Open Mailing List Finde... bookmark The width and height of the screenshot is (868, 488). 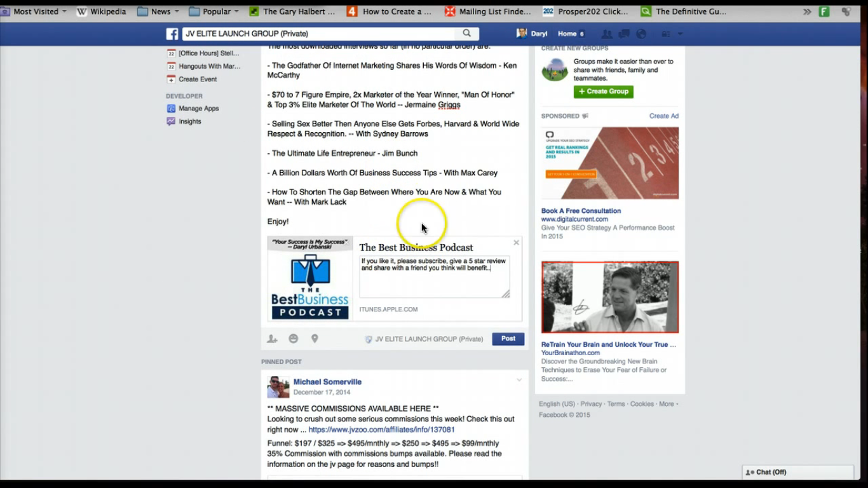coord(488,11)
